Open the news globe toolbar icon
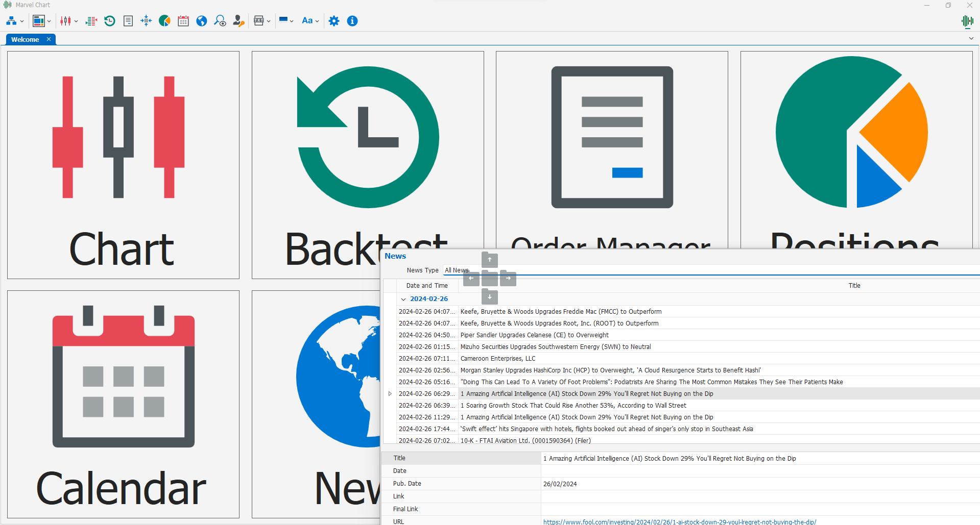The image size is (980, 525). click(202, 21)
